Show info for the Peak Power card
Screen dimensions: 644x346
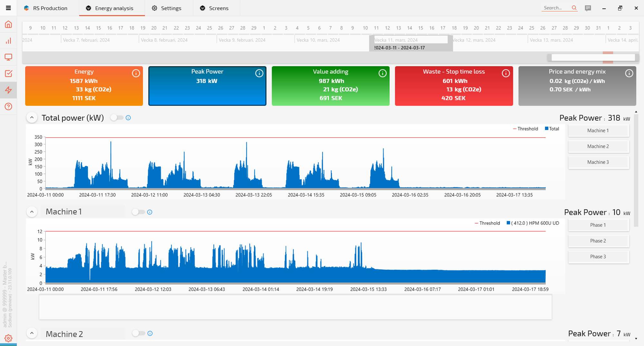(x=259, y=73)
